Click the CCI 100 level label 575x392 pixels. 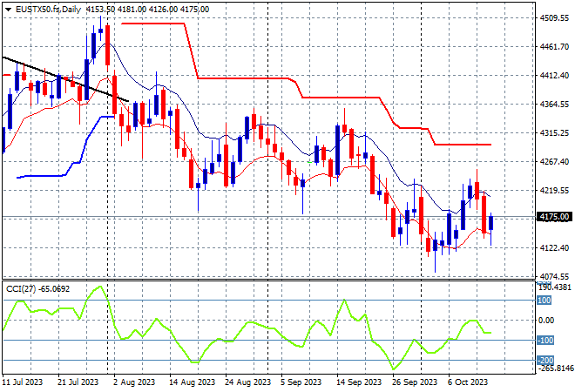(545, 300)
